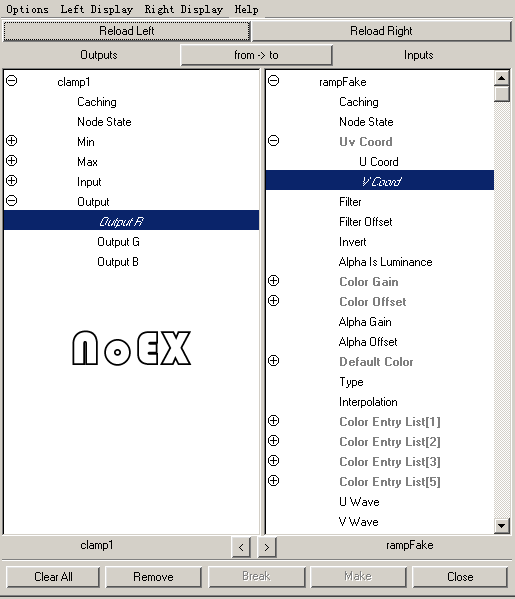Expand Color Entry List[3]
The height and width of the screenshot is (599, 515).
(x=274, y=461)
